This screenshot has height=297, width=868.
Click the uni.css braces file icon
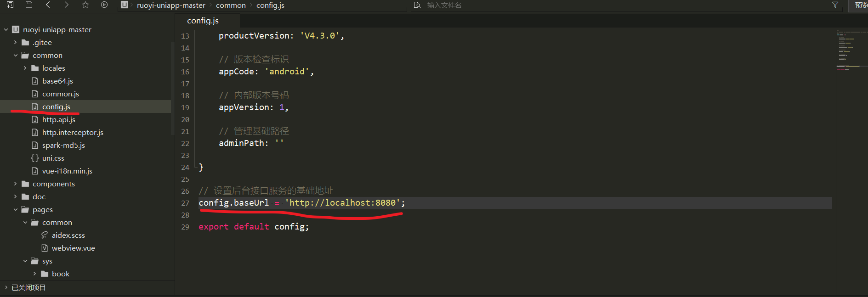35,158
